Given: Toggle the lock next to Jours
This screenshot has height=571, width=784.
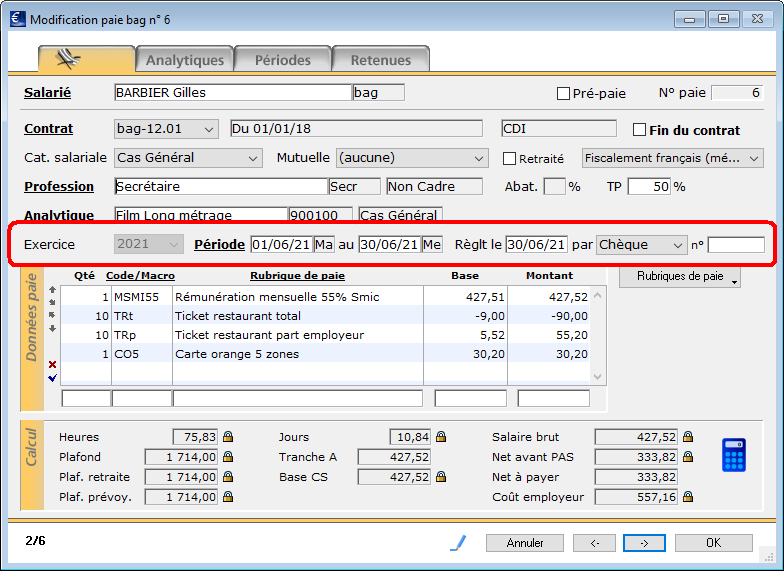Looking at the screenshot, I should [440, 436].
